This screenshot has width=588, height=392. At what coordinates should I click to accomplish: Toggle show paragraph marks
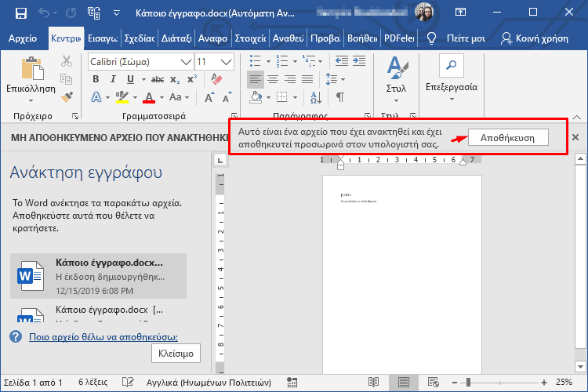pos(340,97)
